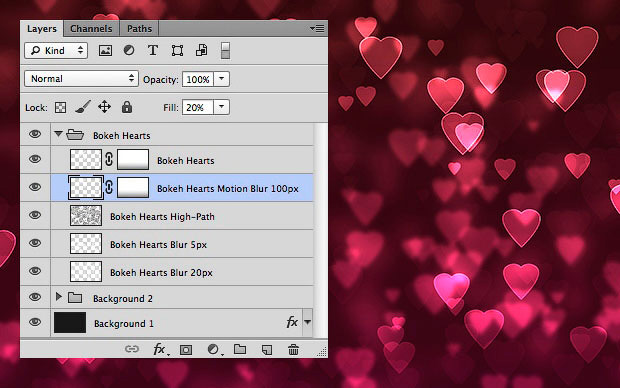The width and height of the screenshot is (620, 388).
Task: Hide the Bokeh Hearts High-Path layer
Action: pos(35,215)
